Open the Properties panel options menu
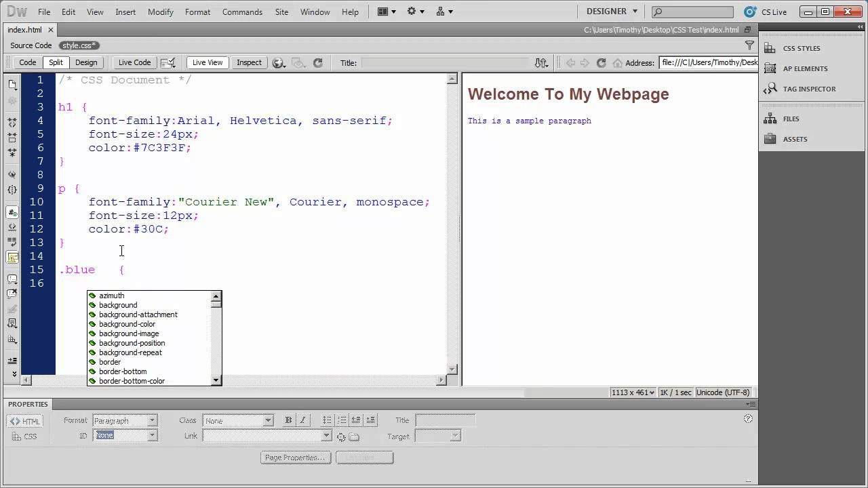This screenshot has height=488, width=868. pyautogui.click(x=751, y=404)
